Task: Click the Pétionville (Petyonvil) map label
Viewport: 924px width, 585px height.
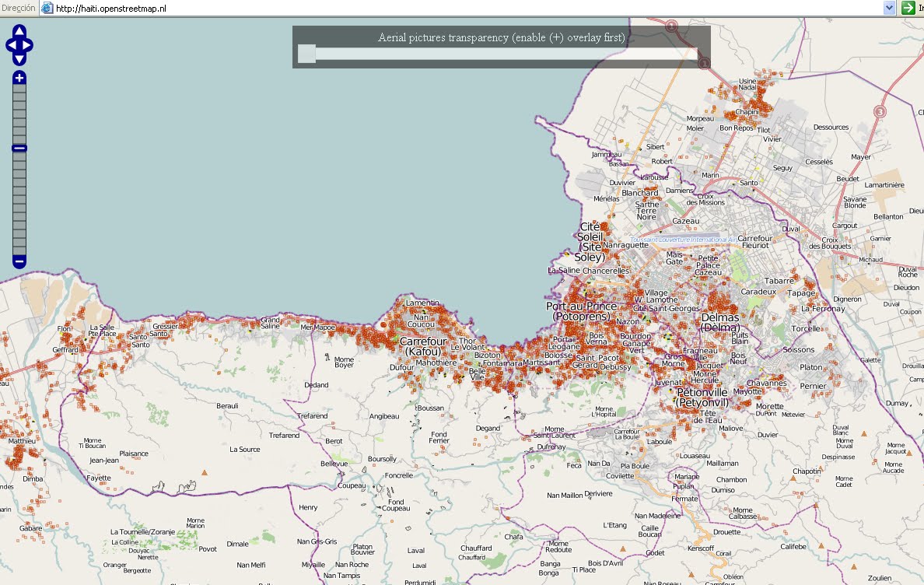Action: (702, 398)
